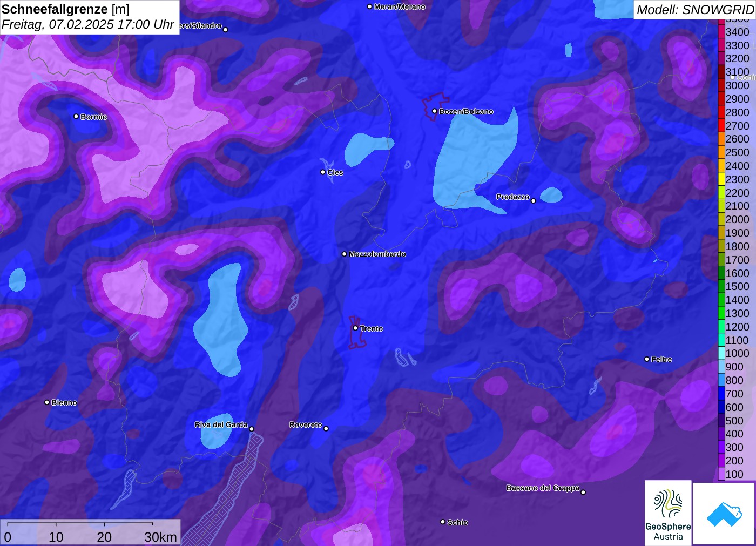Click the Silandro location marker
The height and width of the screenshot is (546, 756).
[226, 30]
